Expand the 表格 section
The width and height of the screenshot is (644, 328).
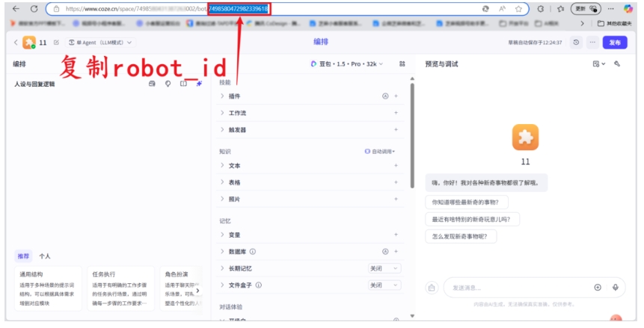222,182
